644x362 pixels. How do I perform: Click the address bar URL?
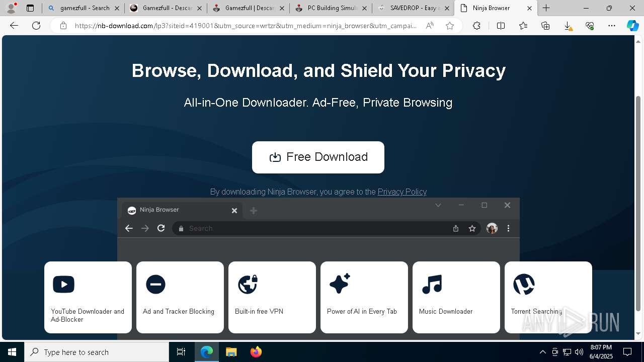pyautogui.click(x=246, y=26)
